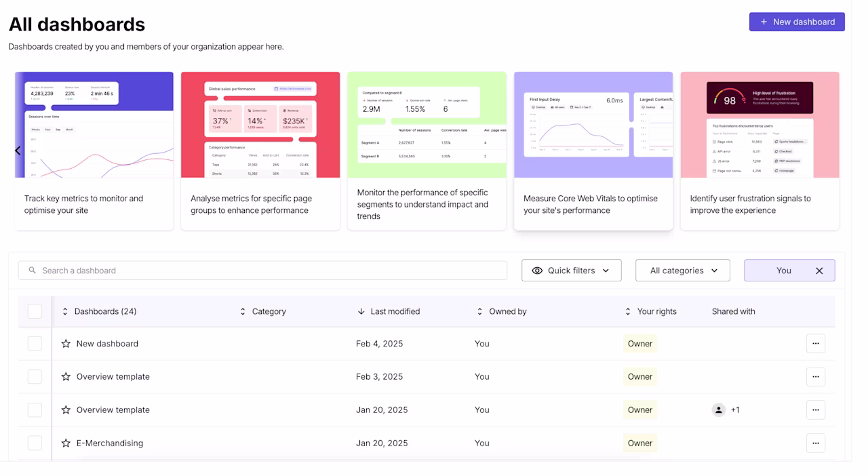Image resolution: width=868 pixels, height=476 pixels.
Task: Select all dashboards checkbox in header
Action: [x=35, y=311]
